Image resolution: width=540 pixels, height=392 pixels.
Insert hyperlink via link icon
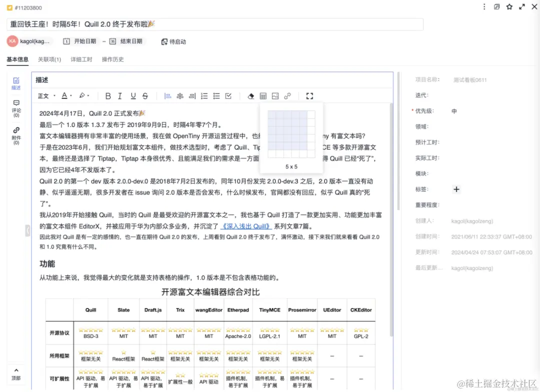(287, 96)
